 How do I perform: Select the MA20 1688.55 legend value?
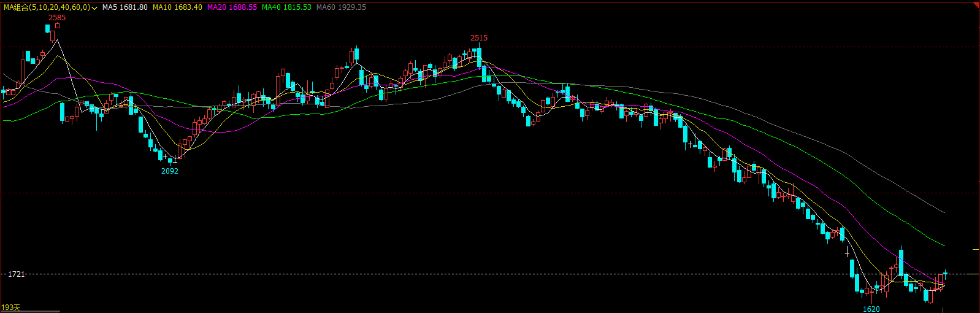[x=232, y=7]
